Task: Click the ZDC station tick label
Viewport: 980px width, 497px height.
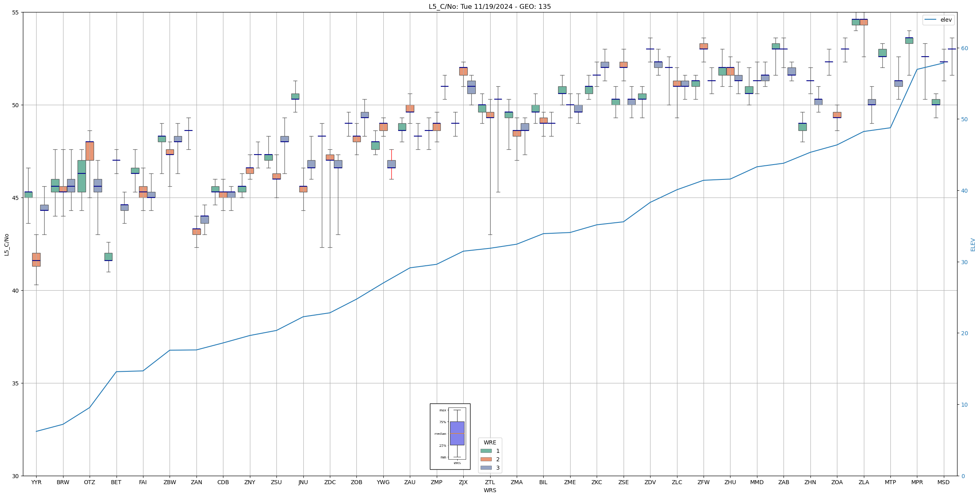Action: point(330,482)
